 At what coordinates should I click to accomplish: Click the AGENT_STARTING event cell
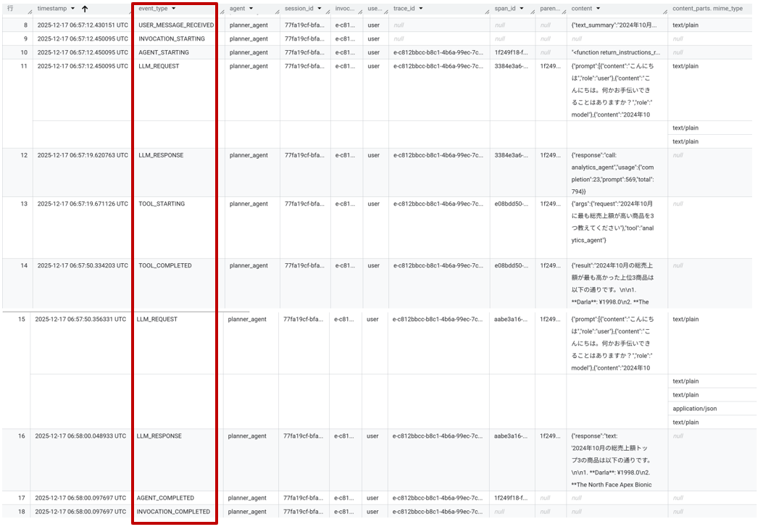[163, 53]
